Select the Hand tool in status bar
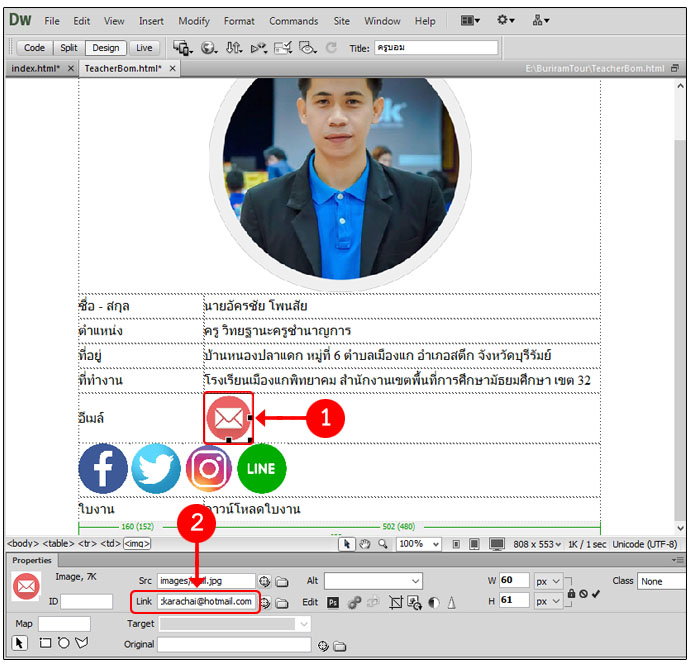Viewport: 691px width, 667px height. point(365,544)
